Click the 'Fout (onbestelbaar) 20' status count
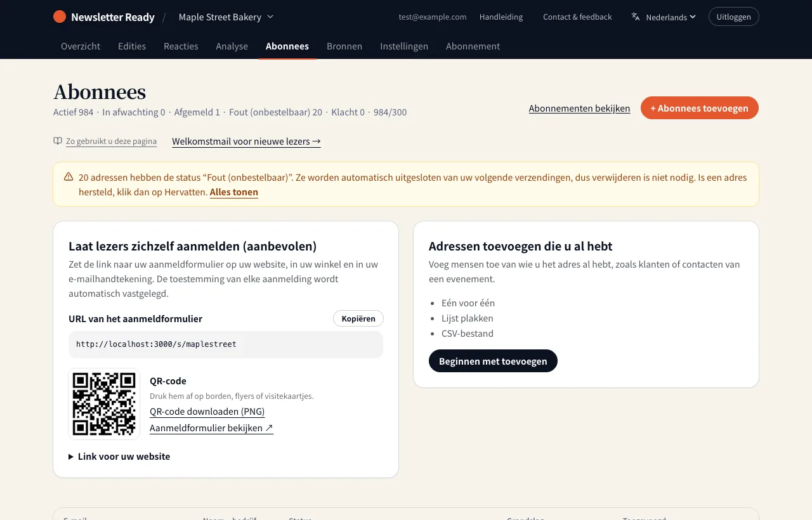Screen dimensions: 812x520 275,112
